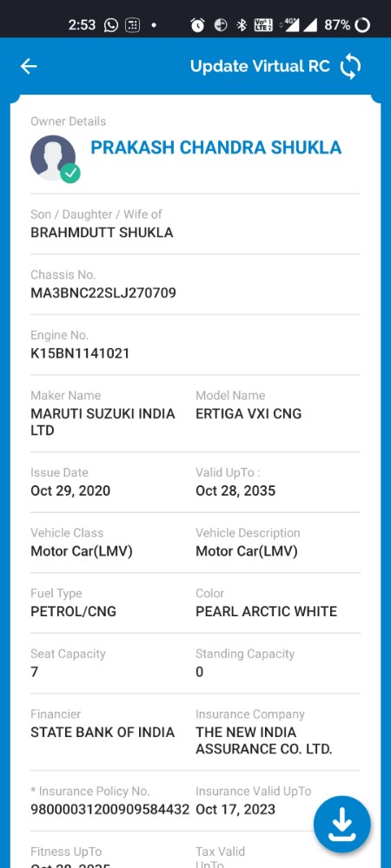Tap THE NEW INDIA ASSURANCE CO. LTD.

[x=263, y=740]
